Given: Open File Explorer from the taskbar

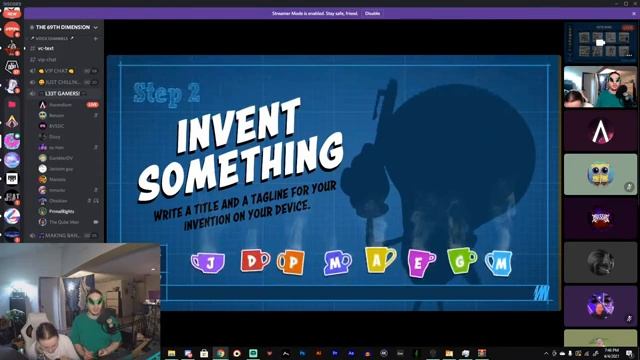Looking at the screenshot, I should [x=171, y=353].
